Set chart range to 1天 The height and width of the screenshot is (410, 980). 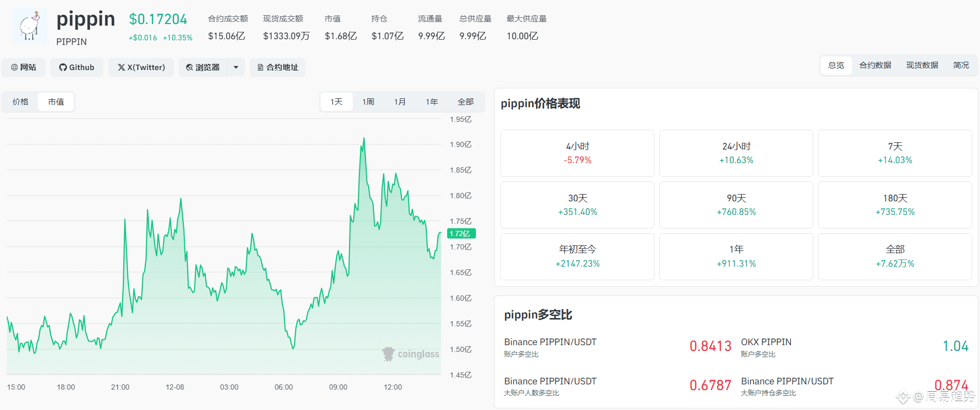336,102
